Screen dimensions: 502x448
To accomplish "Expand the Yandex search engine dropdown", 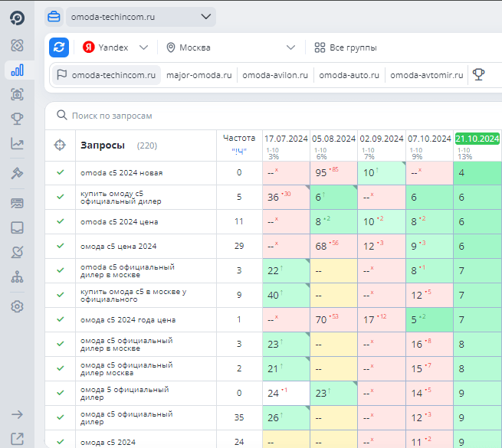I will [116, 47].
